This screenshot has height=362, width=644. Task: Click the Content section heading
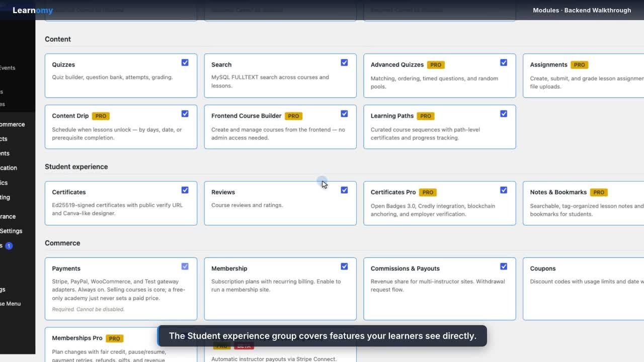point(58,39)
